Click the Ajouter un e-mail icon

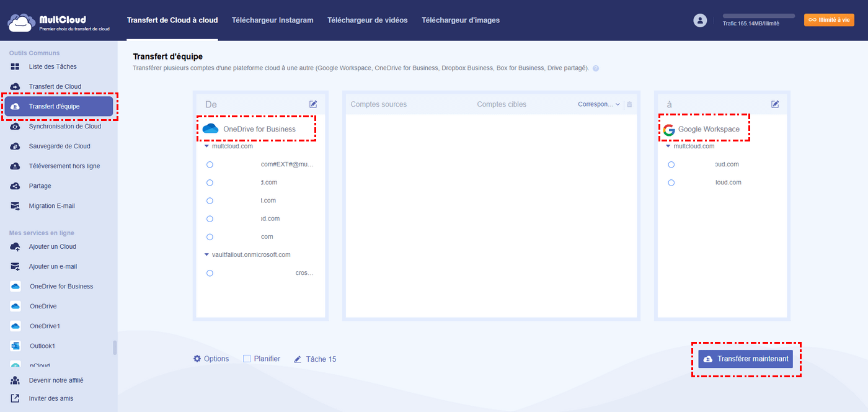pos(15,266)
